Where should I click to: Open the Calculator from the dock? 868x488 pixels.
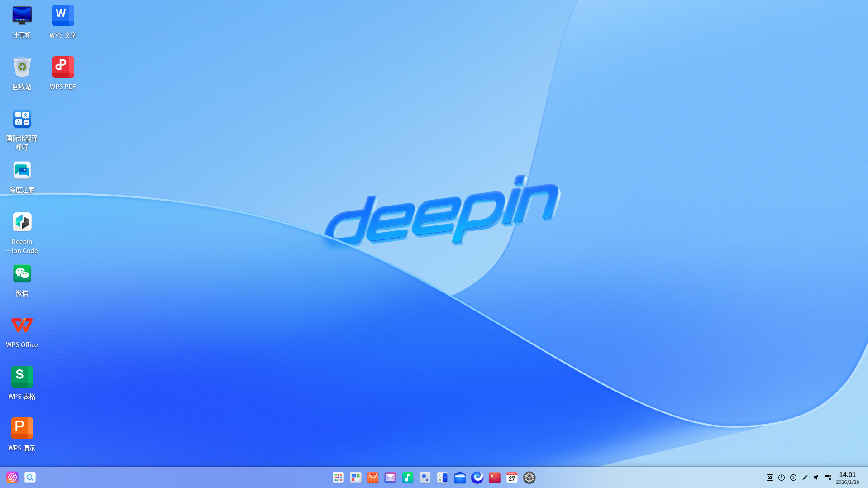(x=442, y=478)
